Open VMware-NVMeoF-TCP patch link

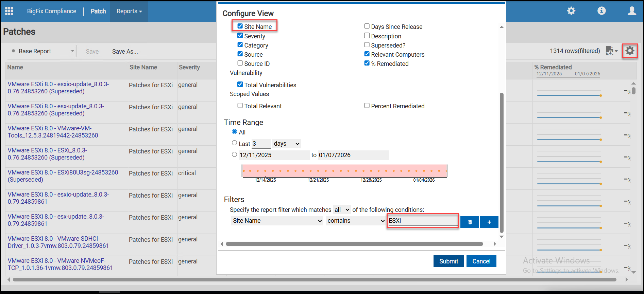[x=60, y=264]
